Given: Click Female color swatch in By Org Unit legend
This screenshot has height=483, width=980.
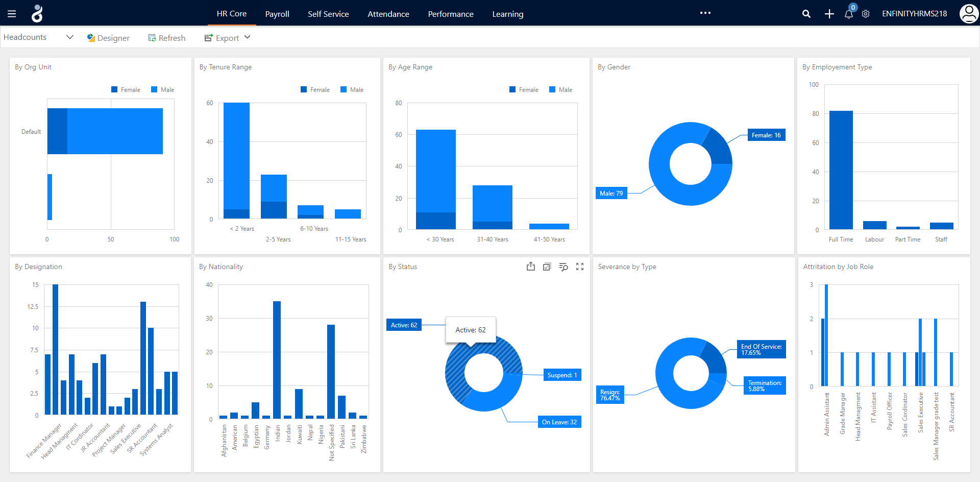Looking at the screenshot, I should [x=114, y=90].
